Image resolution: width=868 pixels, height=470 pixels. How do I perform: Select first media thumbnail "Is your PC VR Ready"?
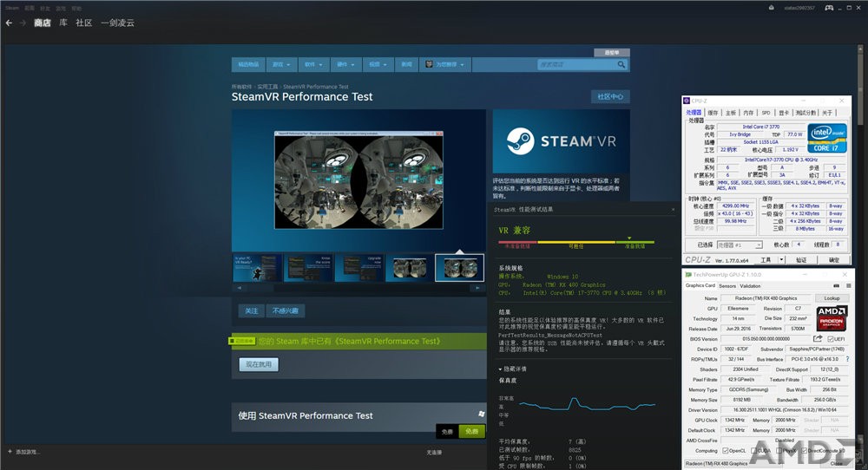tap(257, 268)
